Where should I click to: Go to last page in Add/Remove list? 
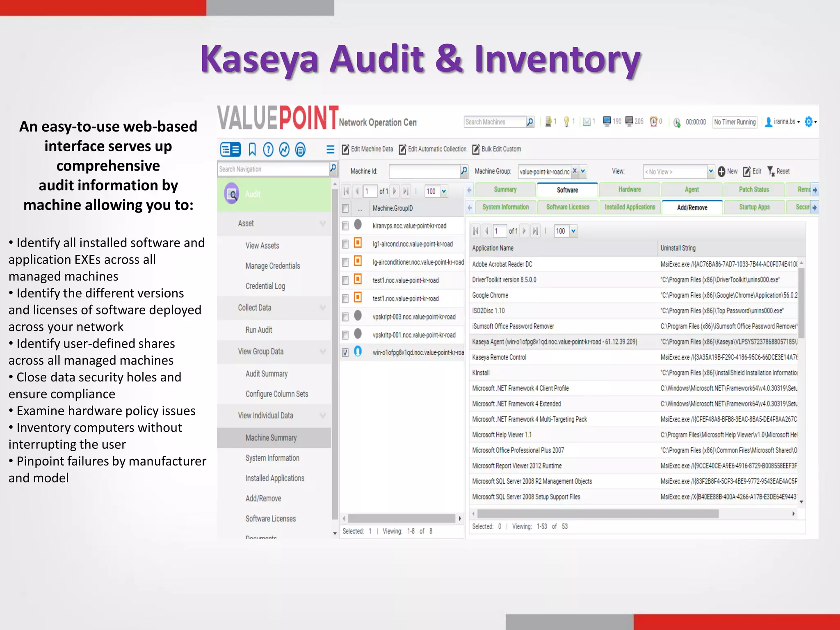535,231
